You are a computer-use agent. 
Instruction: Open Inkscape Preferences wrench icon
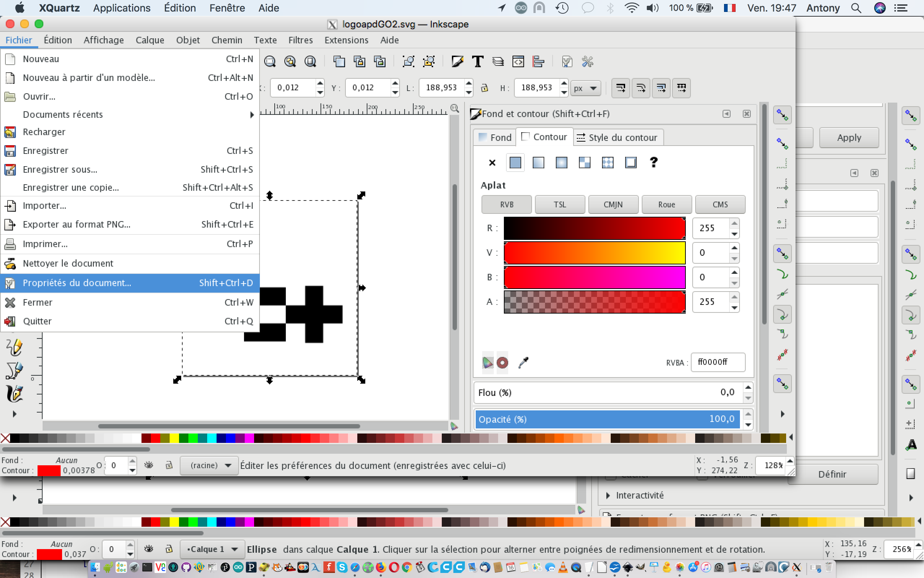tap(587, 61)
